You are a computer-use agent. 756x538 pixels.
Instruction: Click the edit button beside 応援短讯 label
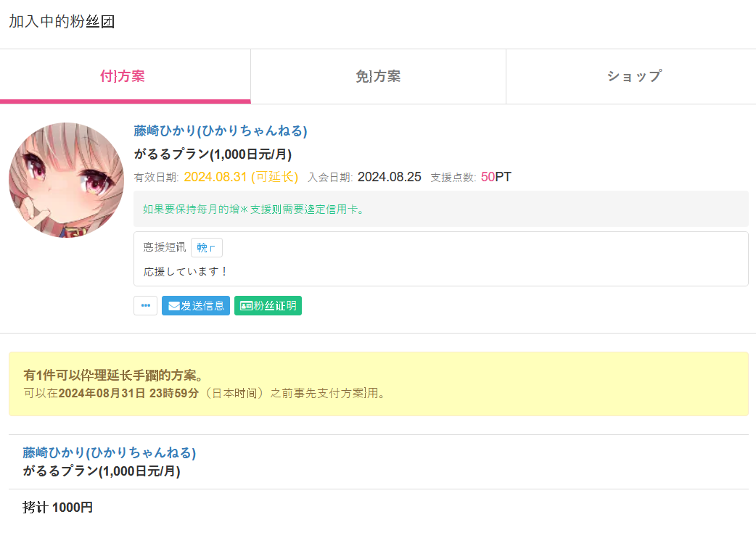coord(206,247)
